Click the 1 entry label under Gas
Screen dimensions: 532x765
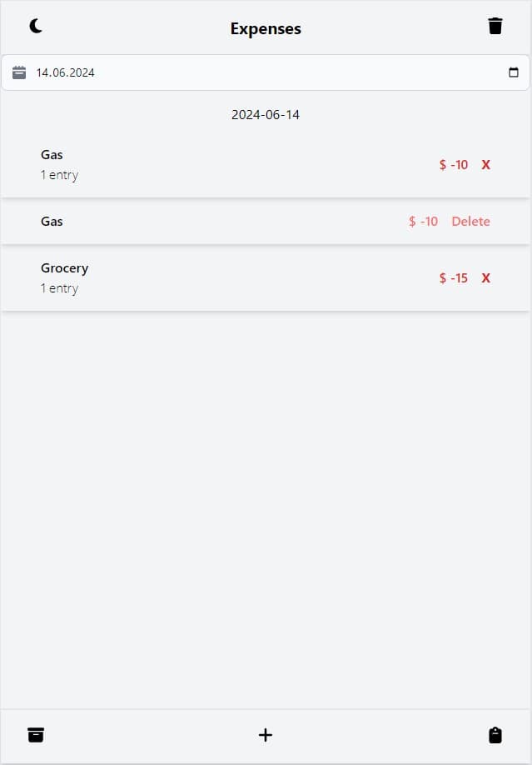(60, 174)
